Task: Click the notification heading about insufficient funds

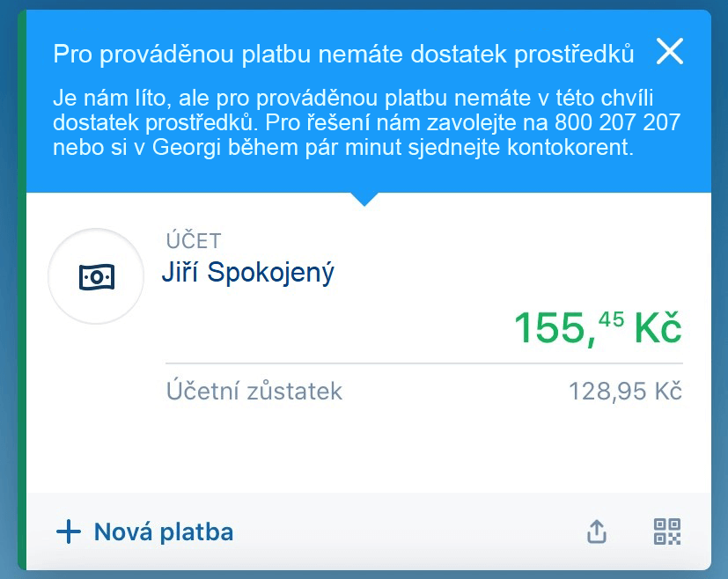Action: [x=343, y=55]
